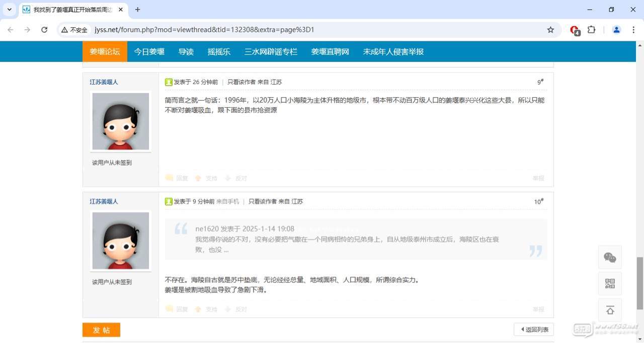Open the Chrome profile avatar

(x=616, y=30)
